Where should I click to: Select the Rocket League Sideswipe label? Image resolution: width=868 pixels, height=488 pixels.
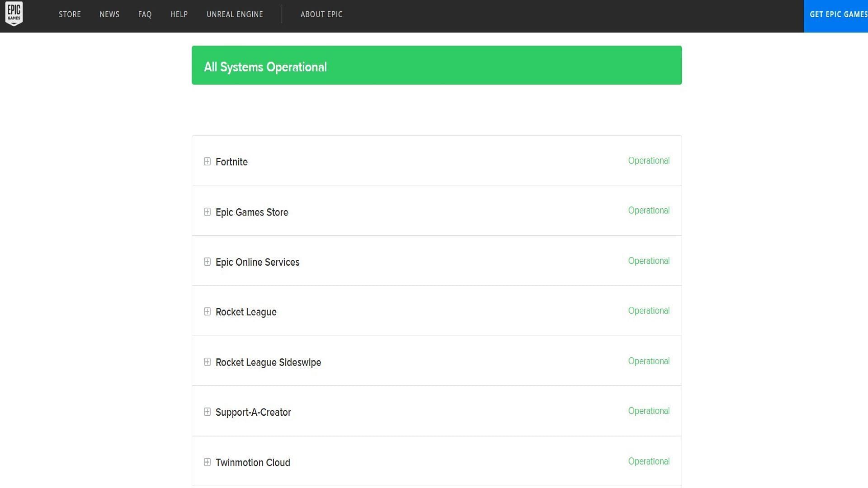tap(268, 362)
